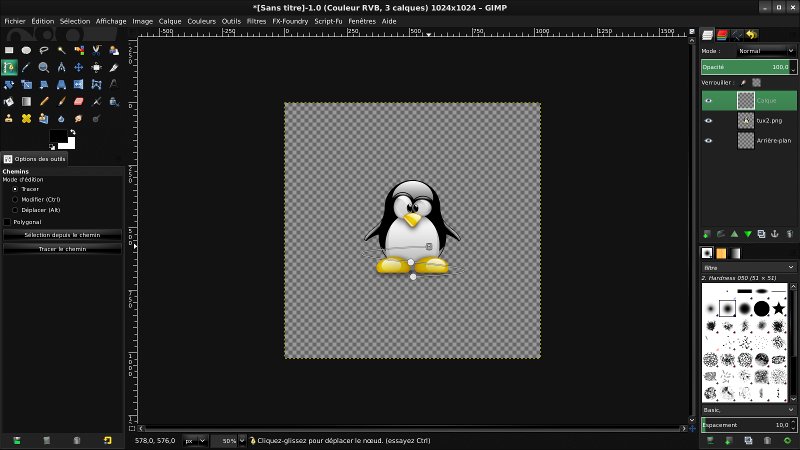This screenshot has height=450, width=800.
Task: Open the Fichier menu
Action: (15, 21)
